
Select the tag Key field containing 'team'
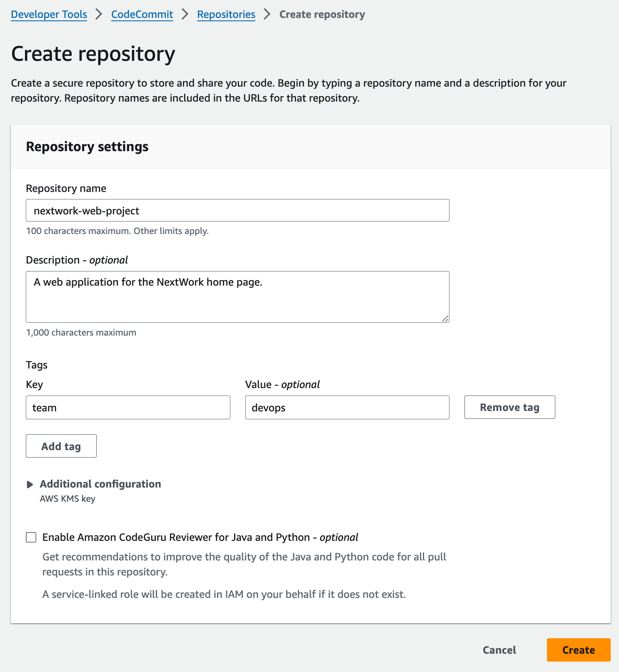pyautogui.click(x=128, y=408)
